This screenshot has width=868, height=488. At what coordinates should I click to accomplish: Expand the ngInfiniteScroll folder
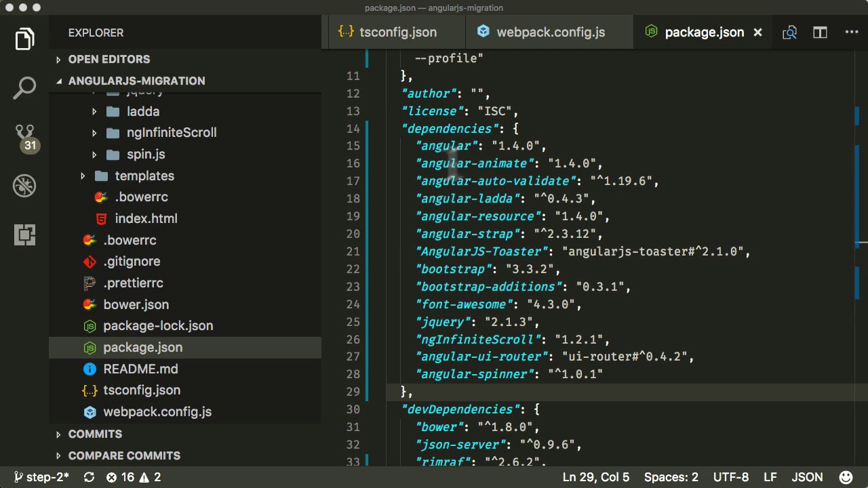click(x=171, y=133)
